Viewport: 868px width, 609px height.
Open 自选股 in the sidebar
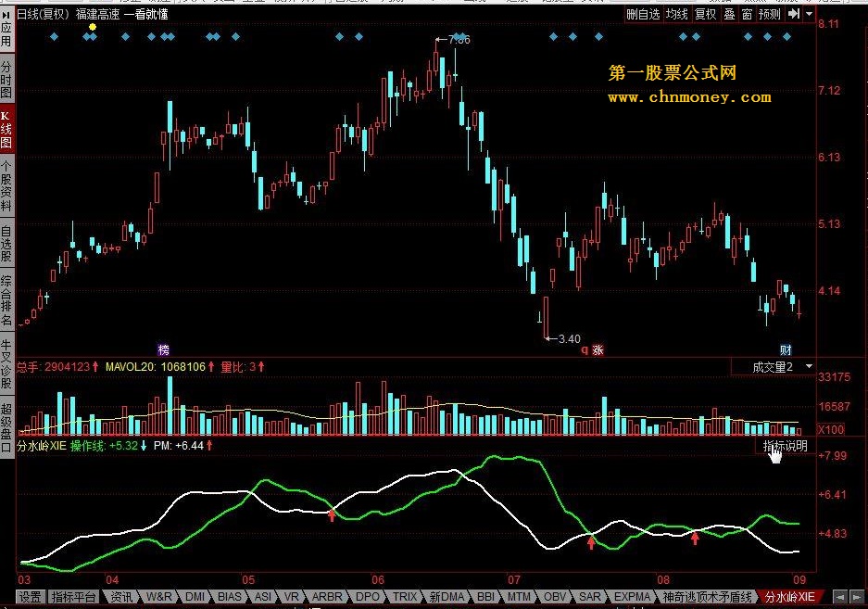[x=6, y=244]
